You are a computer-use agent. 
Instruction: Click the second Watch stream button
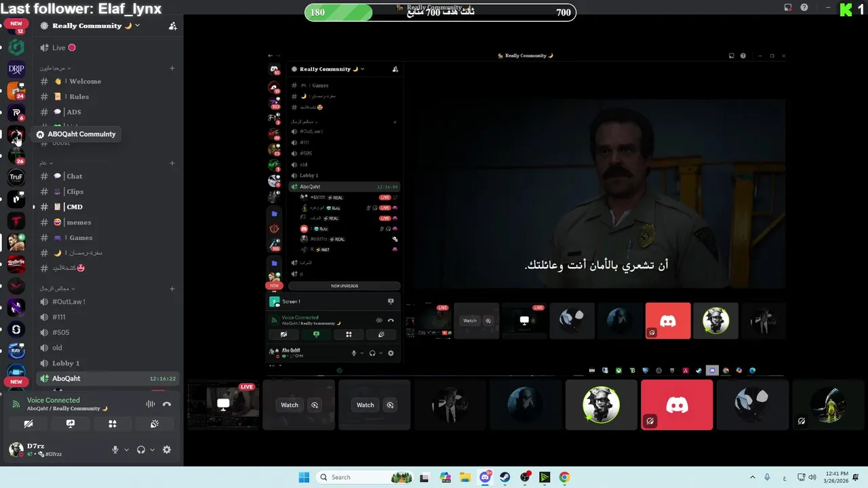click(x=365, y=405)
